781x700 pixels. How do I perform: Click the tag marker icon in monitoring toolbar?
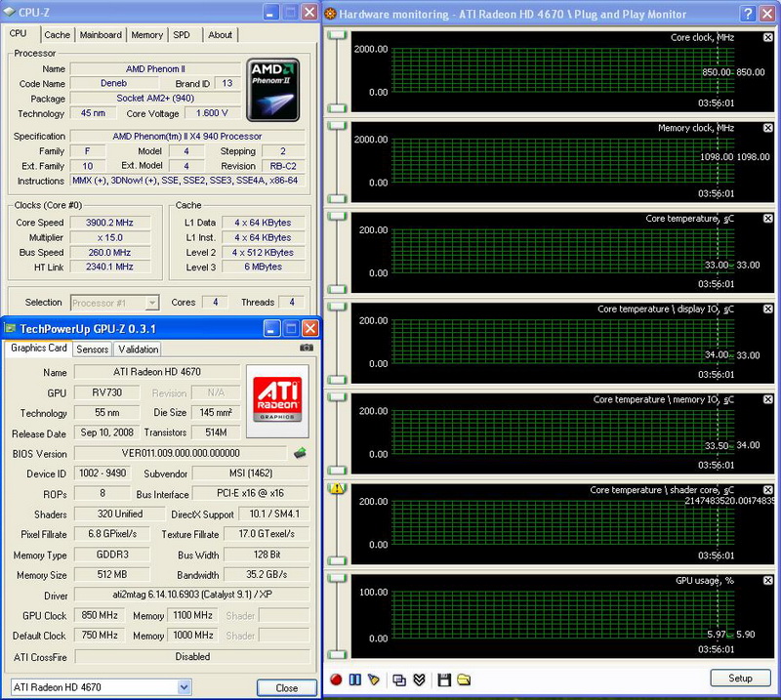374,679
